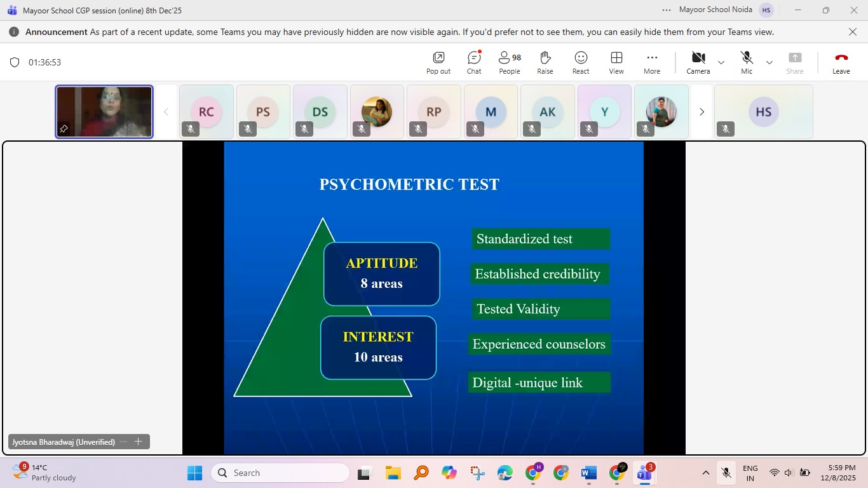868x488 pixels.
Task: Change the meeting View layout
Action: [x=616, y=62]
